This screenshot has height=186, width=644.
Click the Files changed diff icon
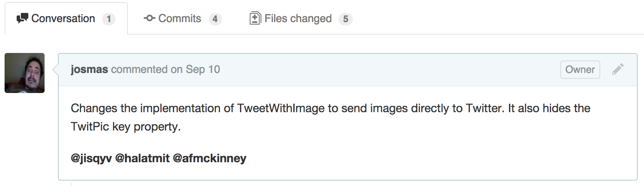coord(255,19)
